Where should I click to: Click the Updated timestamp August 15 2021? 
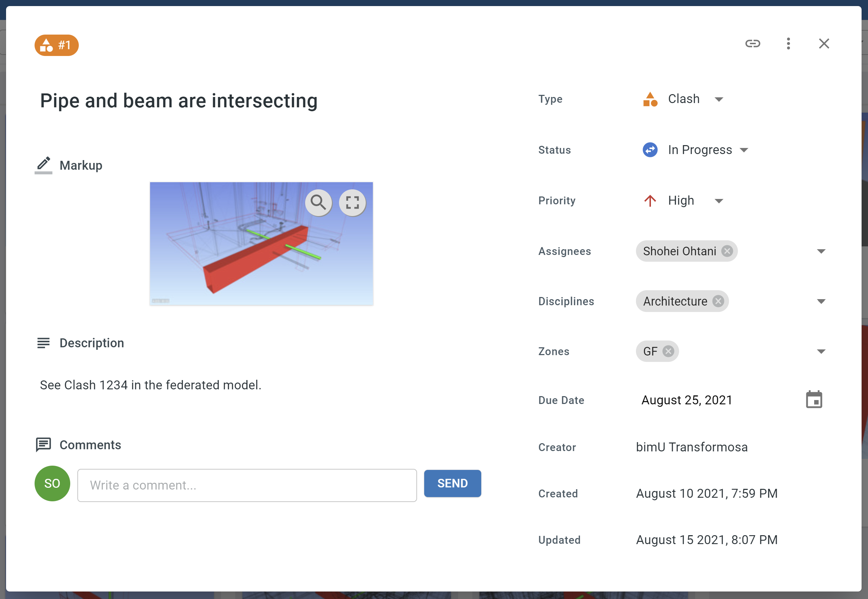pos(706,540)
